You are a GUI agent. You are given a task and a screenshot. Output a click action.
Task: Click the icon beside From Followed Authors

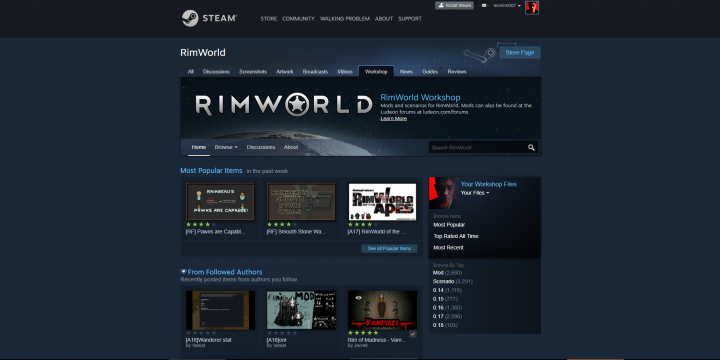click(183, 272)
